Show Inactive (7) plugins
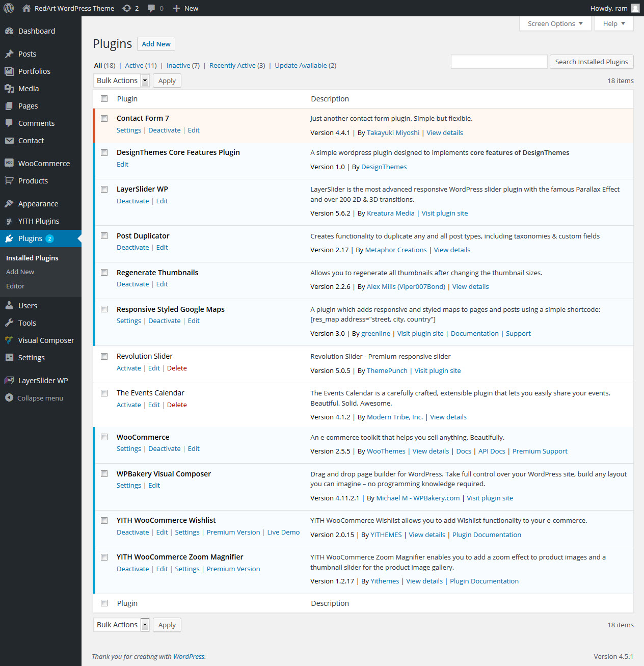This screenshot has width=644, height=666. pyautogui.click(x=183, y=65)
